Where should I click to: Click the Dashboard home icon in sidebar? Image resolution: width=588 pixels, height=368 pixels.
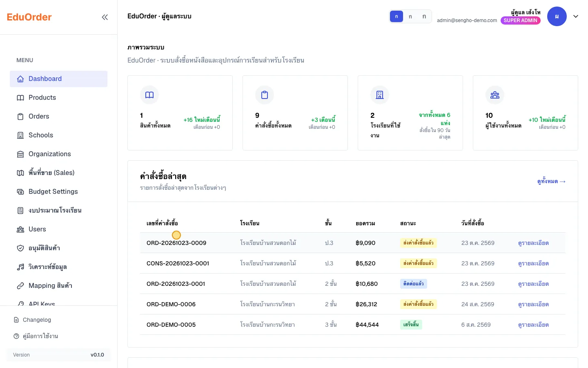(x=20, y=79)
